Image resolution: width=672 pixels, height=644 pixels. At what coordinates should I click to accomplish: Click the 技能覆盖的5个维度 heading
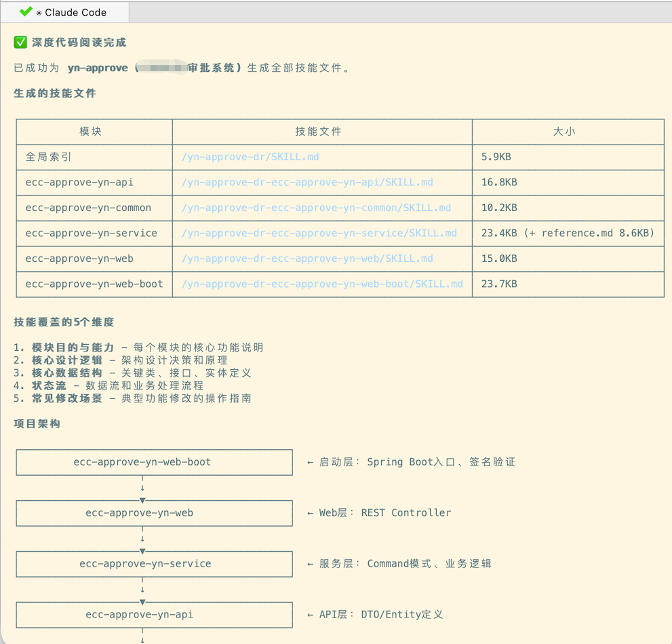(x=64, y=322)
